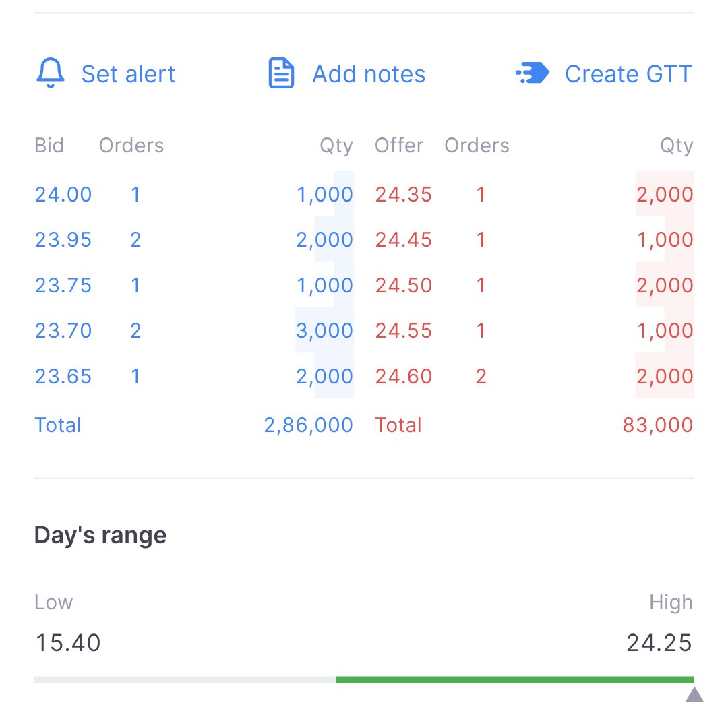
Task: Select bid price 23.95
Action: tap(63, 240)
